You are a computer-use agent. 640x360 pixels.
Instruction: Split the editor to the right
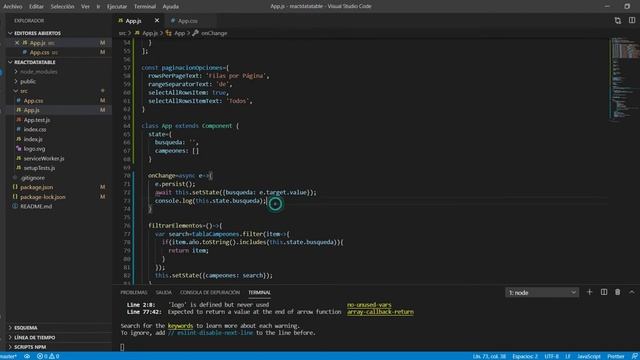tap(632, 20)
